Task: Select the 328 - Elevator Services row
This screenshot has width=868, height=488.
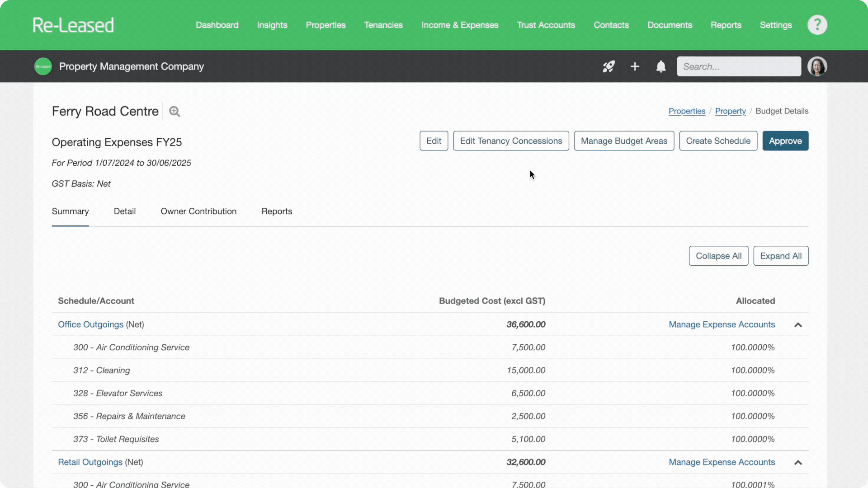Action: (x=430, y=394)
